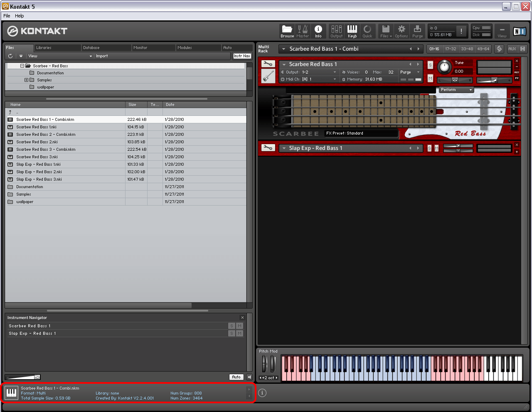Image resolution: width=532 pixels, height=412 pixels.
Task: Minimize Scarbee Red Bass 1 header view
Action: click(x=517, y=67)
